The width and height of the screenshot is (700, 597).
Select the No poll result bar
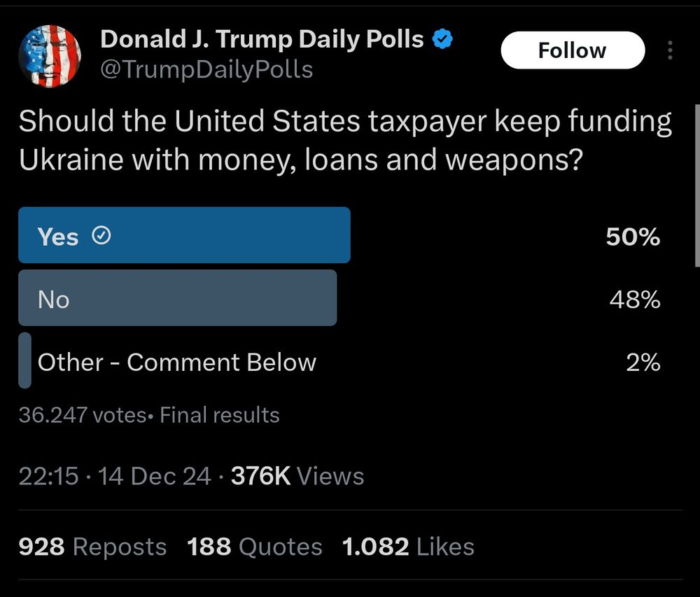(177, 298)
